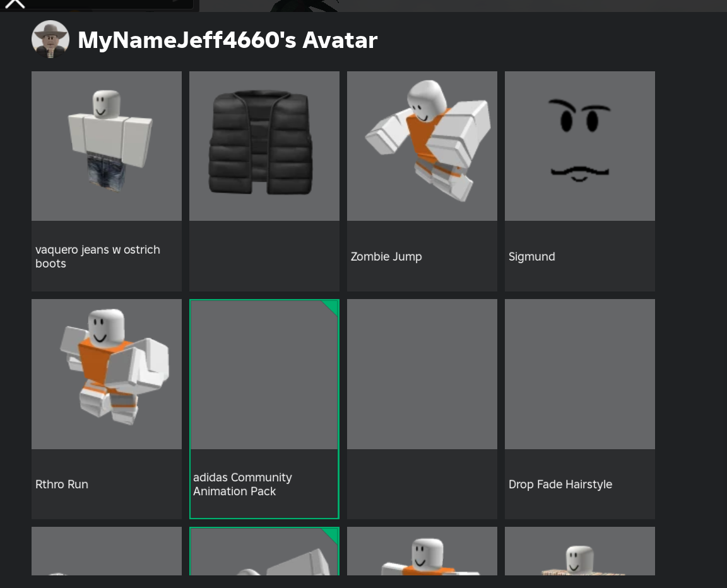The image size is (727, 588).
Task: Open the Sigmund mustache face image
Action: [579, 146]
